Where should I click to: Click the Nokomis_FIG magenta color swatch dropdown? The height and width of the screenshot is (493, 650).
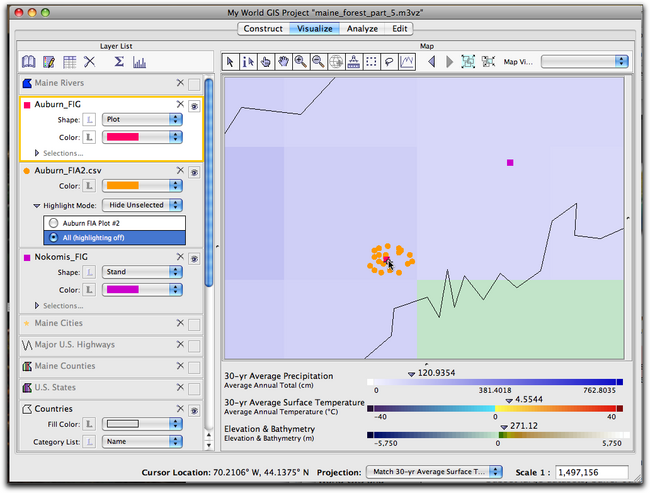pyautogui.click(x=142, y=289)
